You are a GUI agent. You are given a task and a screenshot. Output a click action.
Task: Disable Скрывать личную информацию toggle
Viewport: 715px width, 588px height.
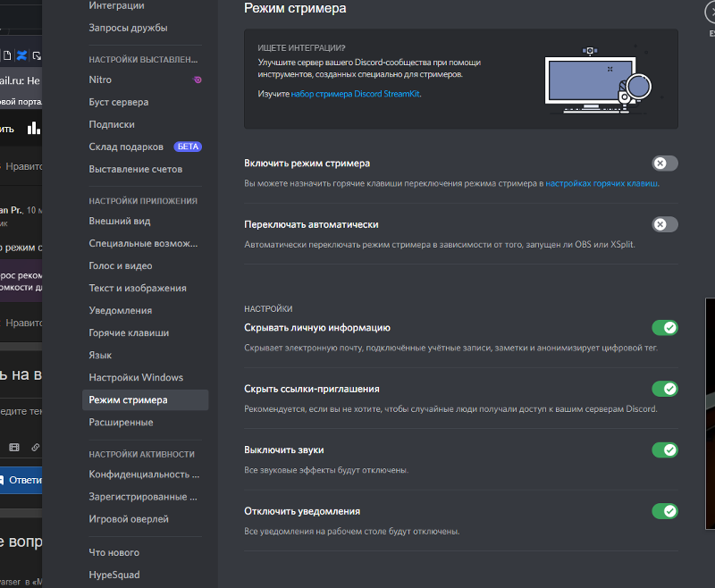[x=664, y=328]
